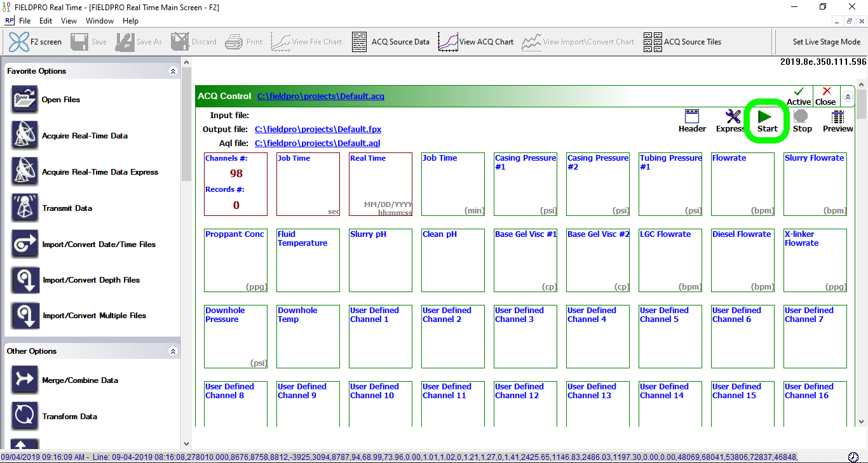Open the Edit menu

click(46, 21)
